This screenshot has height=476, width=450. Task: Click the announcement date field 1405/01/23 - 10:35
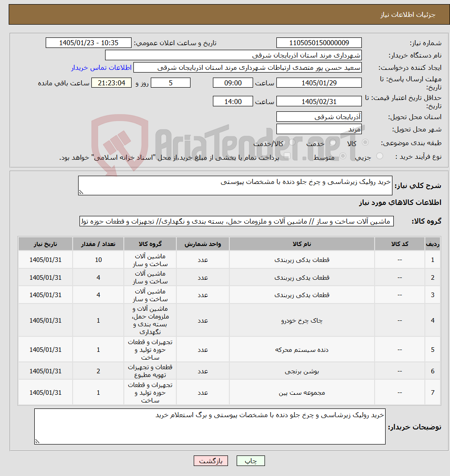tap(89, 43)
